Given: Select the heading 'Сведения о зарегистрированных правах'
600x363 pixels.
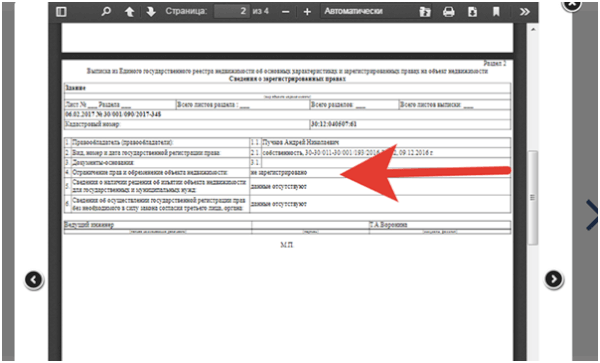Looking at the screenshot, I should 287,79.
